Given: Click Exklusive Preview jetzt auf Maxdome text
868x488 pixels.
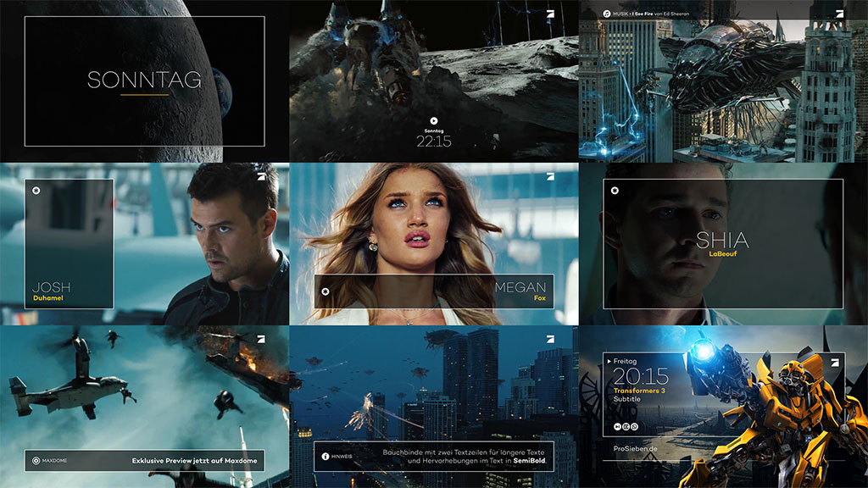Looking at the screenshot, I should tap(194, 461).
